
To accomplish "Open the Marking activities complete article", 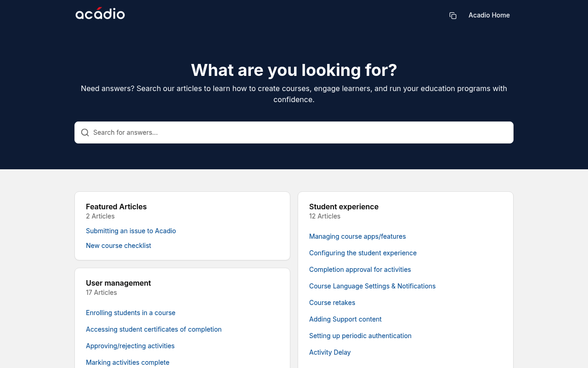I will [x=128, y=362].
